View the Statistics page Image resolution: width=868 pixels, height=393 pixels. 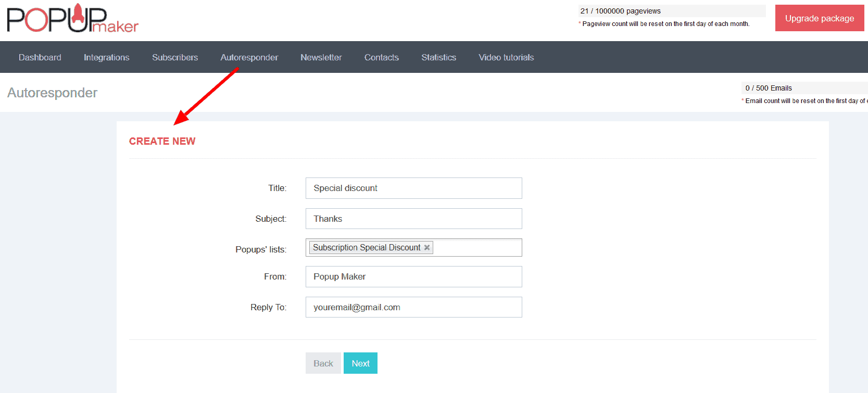click(x=439, y=57)
